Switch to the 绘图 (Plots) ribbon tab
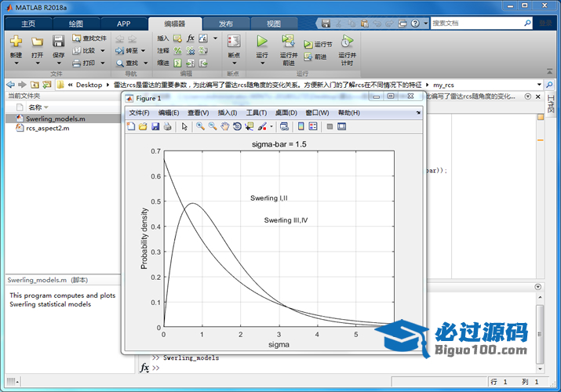Image resolution: width=561 pixels, height=392 pixels. tap(76, 24)
